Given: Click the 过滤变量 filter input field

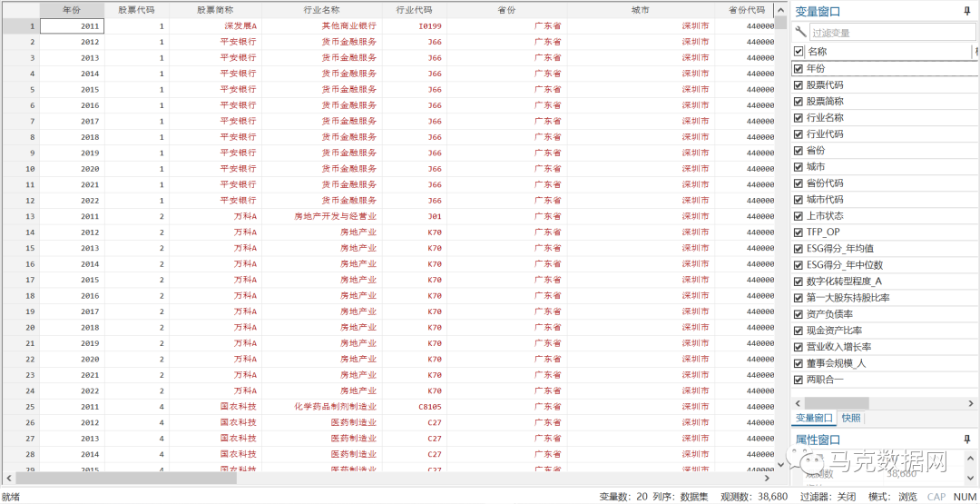Looking at the screenshot, I should tap(892, 33).
